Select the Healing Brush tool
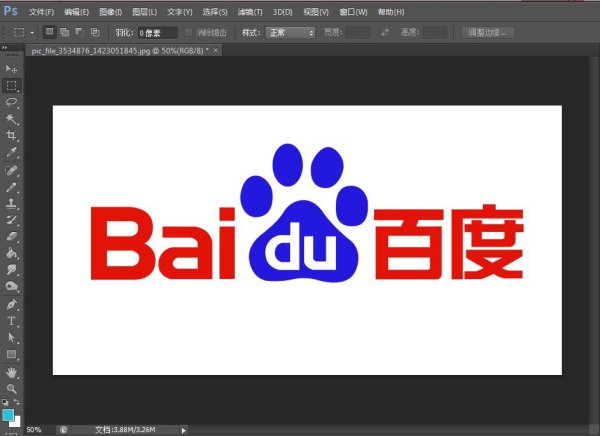 click(11, 170)
